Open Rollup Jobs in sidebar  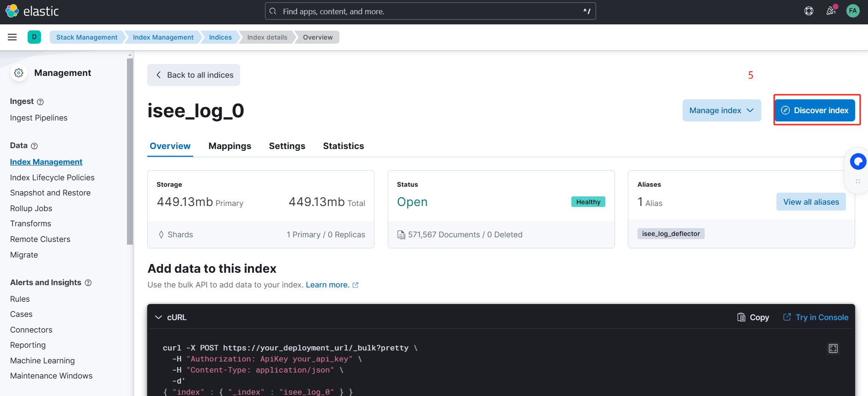(x=31, y=208)
